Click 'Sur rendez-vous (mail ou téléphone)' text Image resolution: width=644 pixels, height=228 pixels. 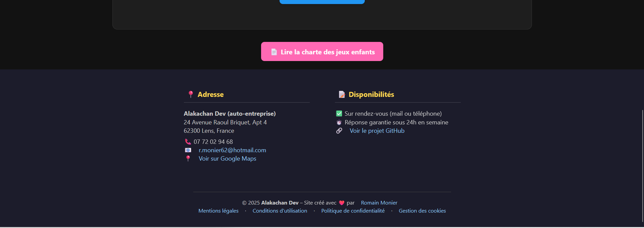(x=393, y=114)
